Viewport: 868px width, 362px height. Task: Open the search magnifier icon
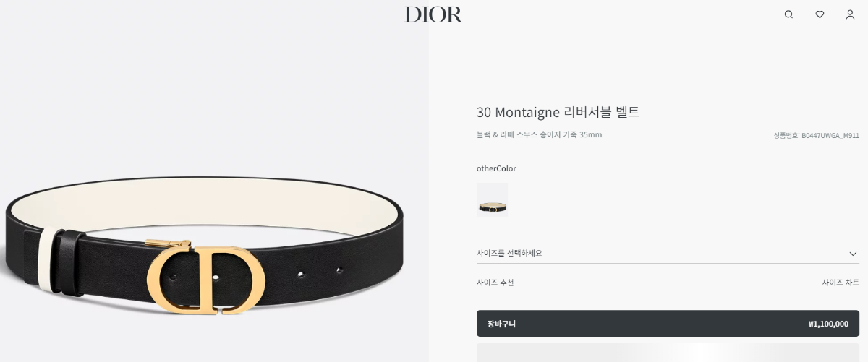click(x=788, y=14)
